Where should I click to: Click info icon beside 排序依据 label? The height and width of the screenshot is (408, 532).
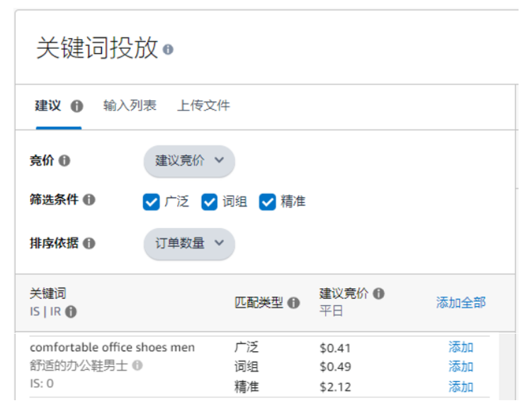coord(89,243)
